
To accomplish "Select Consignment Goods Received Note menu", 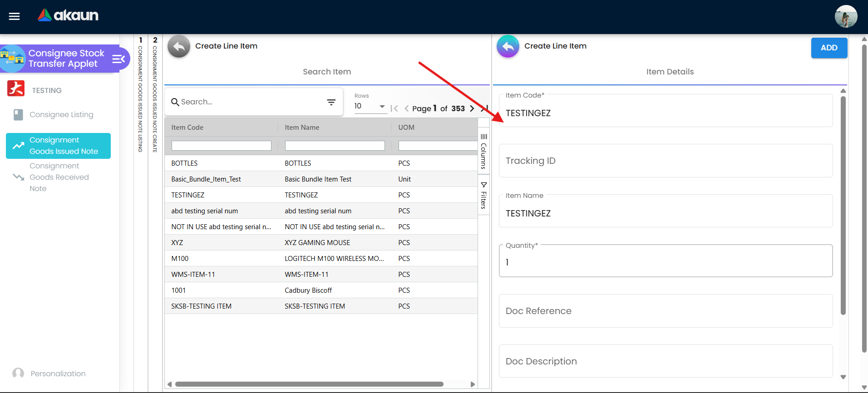I will [x=59, y=177].
